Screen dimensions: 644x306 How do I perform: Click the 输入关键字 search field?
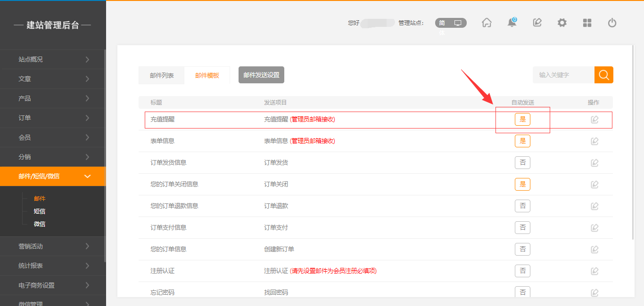[x=563, y=75]
